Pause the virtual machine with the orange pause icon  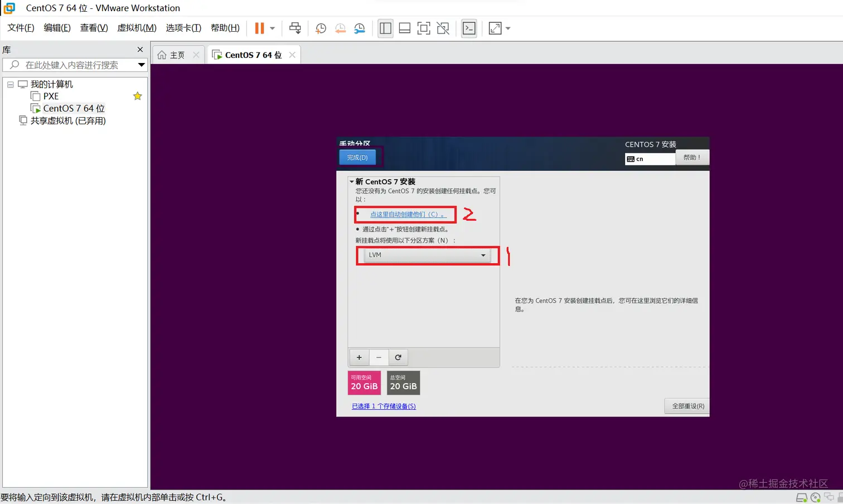coord(259,28)
